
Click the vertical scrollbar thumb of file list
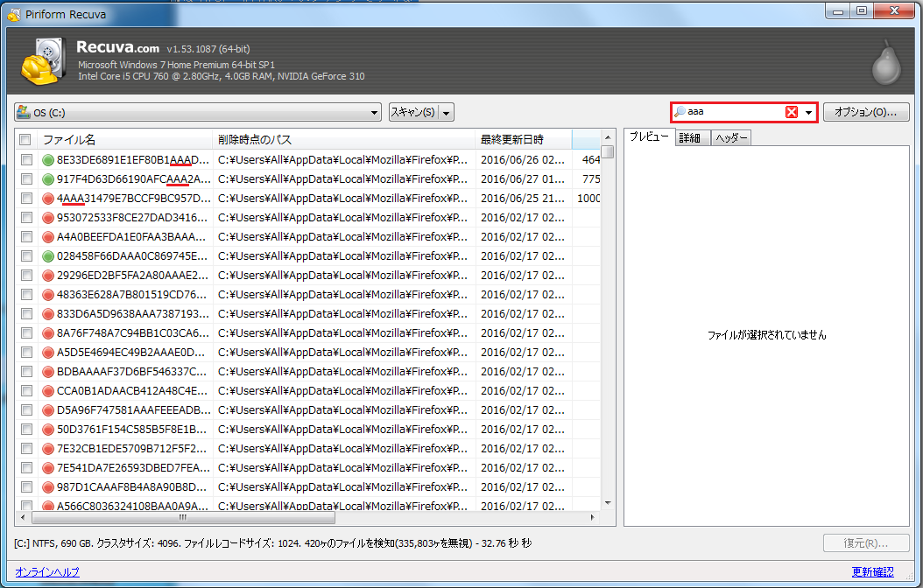pos(608,151)
